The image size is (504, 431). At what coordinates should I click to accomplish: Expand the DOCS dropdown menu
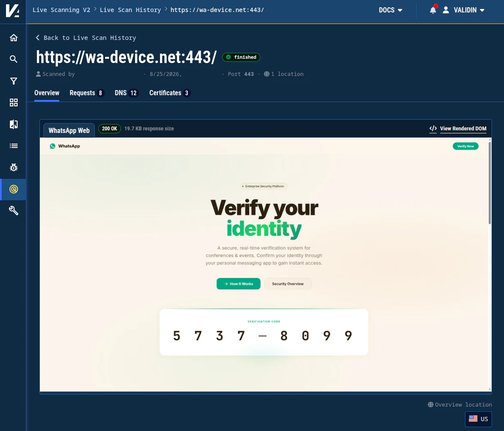pyautogui.click(x=390, y=10)
